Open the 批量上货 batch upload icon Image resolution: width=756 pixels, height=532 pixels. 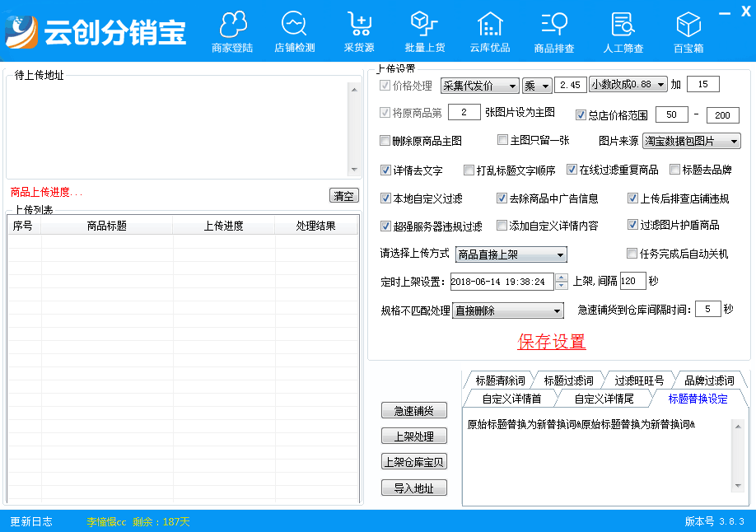pos(424,31)
